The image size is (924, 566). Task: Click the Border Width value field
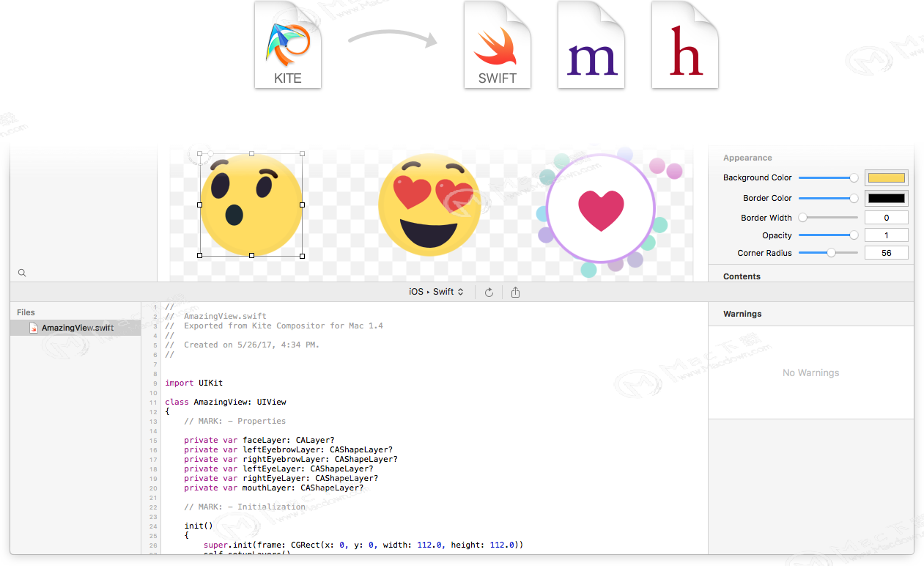tap(887, 218)
